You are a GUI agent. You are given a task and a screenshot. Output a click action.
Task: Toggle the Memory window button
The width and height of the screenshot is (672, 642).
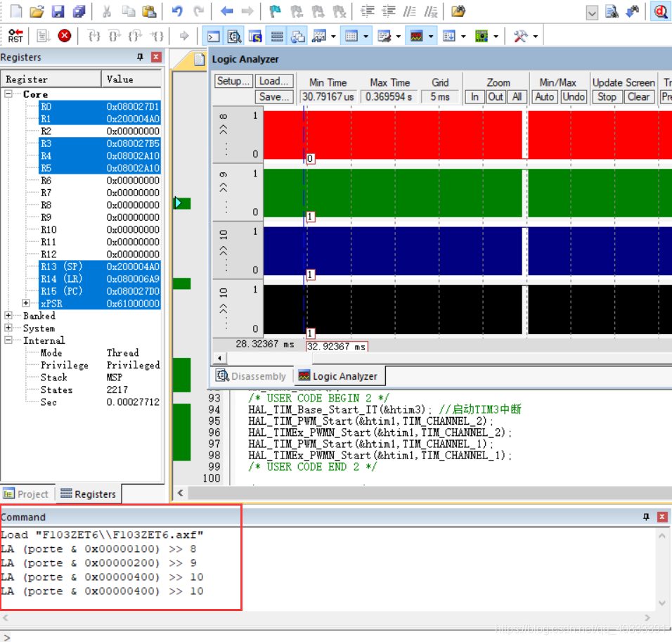(x=351, y=37)
